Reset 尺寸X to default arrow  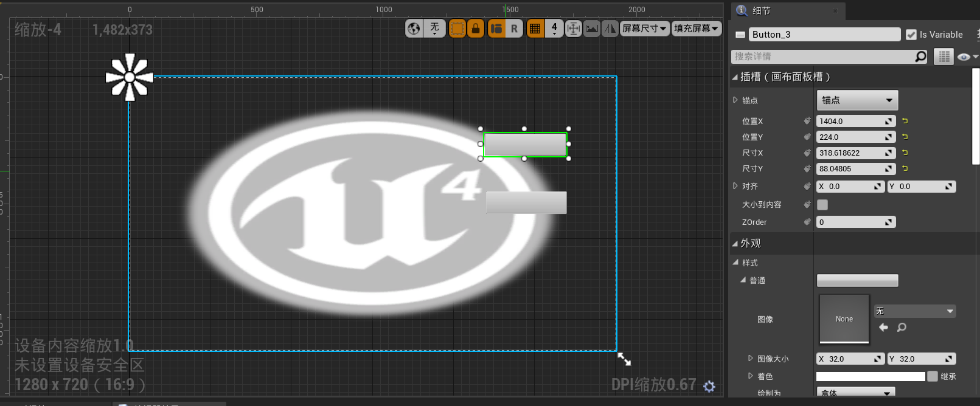[905, 153]
